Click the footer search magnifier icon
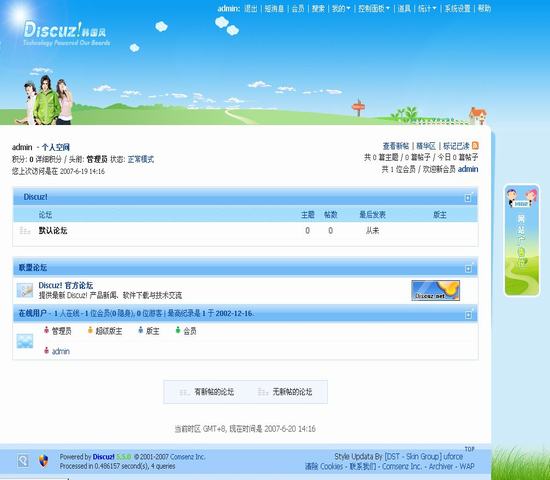This screenshot has height=480, width=550. (x=23, y=461)
